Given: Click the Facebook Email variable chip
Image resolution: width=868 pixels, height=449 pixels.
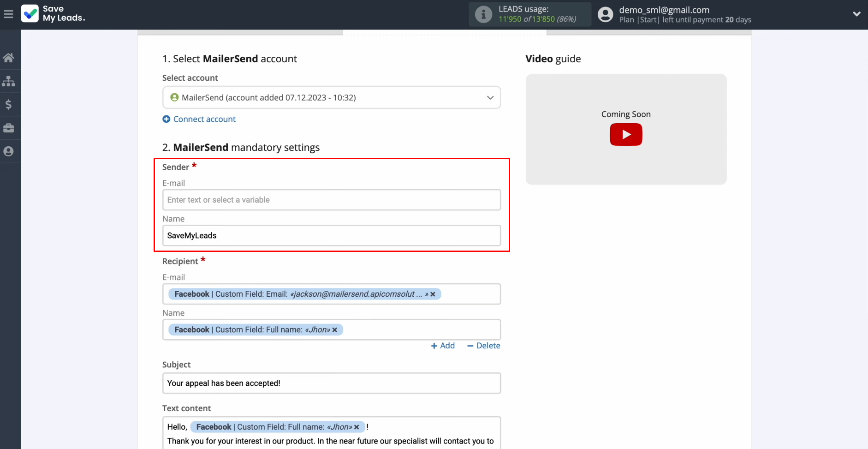Looking at the screenshot, I should pyautogui.click(x=304, y=294).
